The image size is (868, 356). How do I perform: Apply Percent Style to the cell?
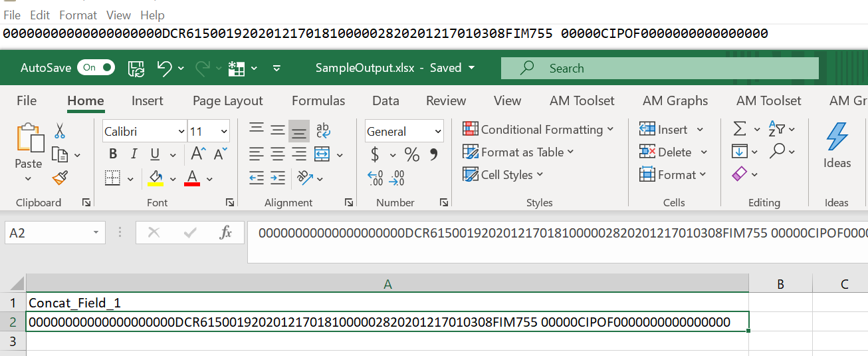412,155
